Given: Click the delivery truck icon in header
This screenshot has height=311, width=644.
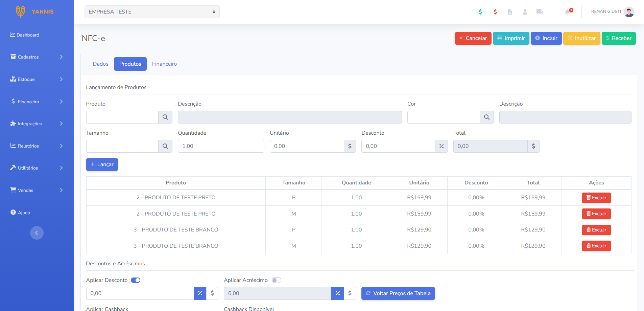Looking at the screenshot, I should (540, 12).
